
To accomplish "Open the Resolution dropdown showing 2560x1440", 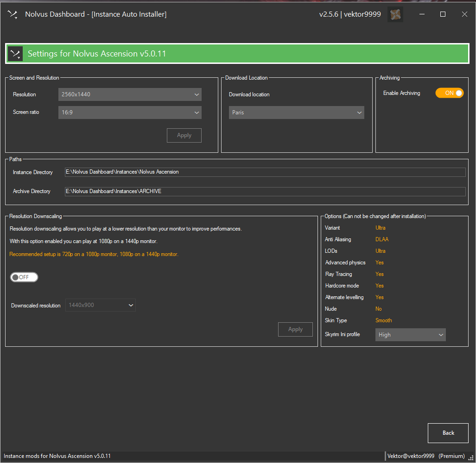I will pos(130,94).
